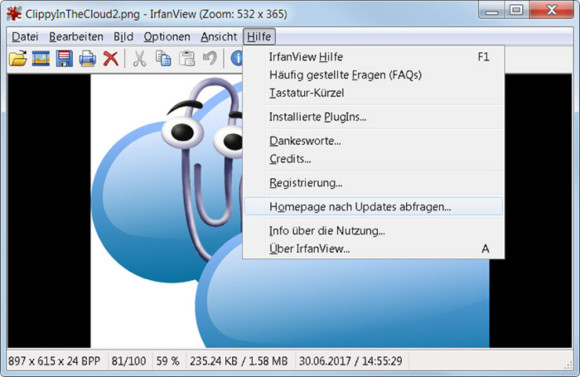580x377 pixels.
Task: Click the blue Info toolbar icon
Action: click(237, 58)
